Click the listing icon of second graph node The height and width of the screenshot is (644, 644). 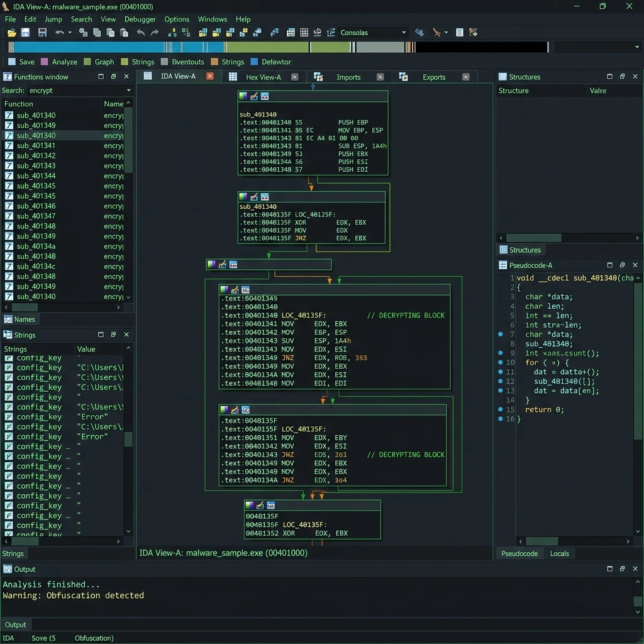265,197
